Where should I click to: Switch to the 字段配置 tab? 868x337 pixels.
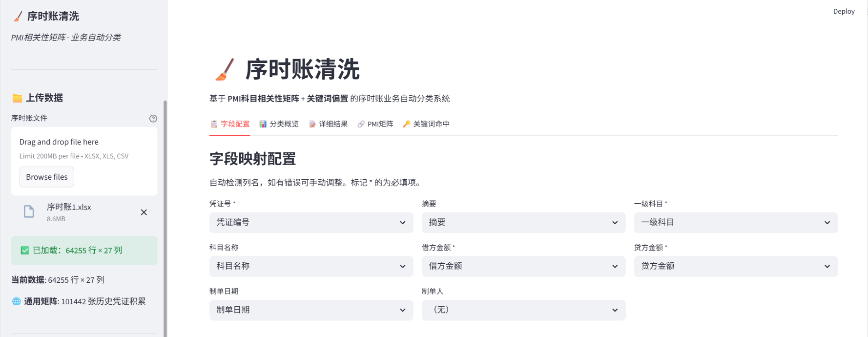[x=230, y=124]
